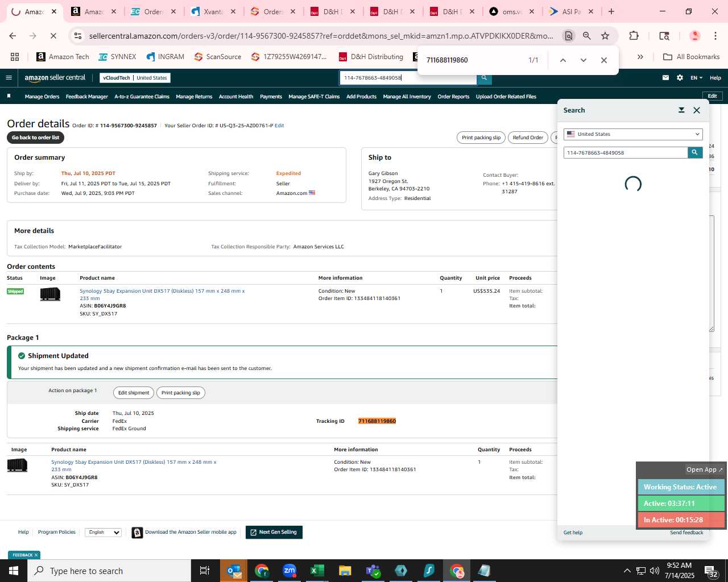Viewport: 728px width, 582px height.
Task: Click the Task View taskbar icon
Action: tap(205, 571)
